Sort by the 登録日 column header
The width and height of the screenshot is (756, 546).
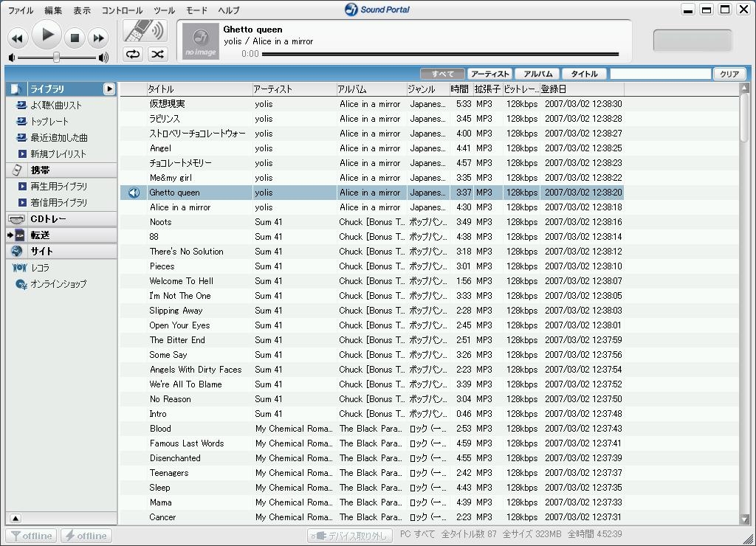pos(582,89)
